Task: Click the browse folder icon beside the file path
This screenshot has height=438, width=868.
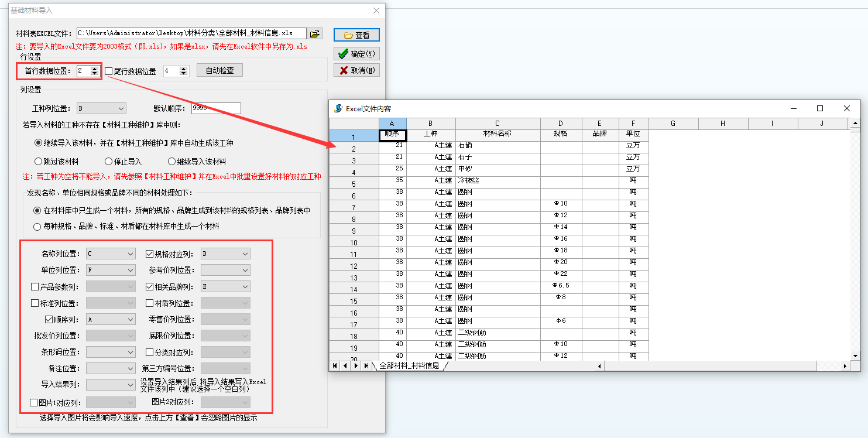Action: [315, 34]
